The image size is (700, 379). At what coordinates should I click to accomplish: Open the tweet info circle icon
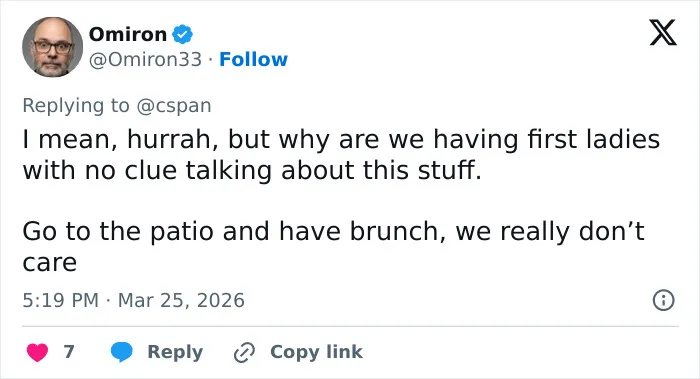663,300
